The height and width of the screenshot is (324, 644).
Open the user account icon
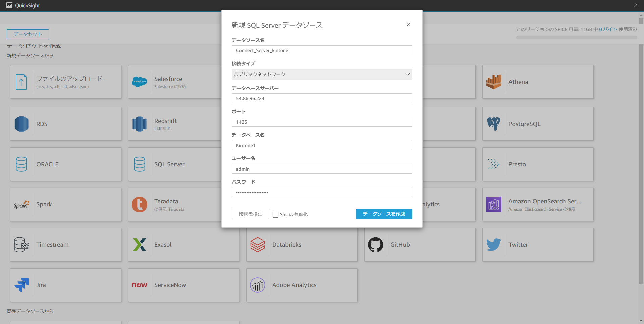click(635, 5)
